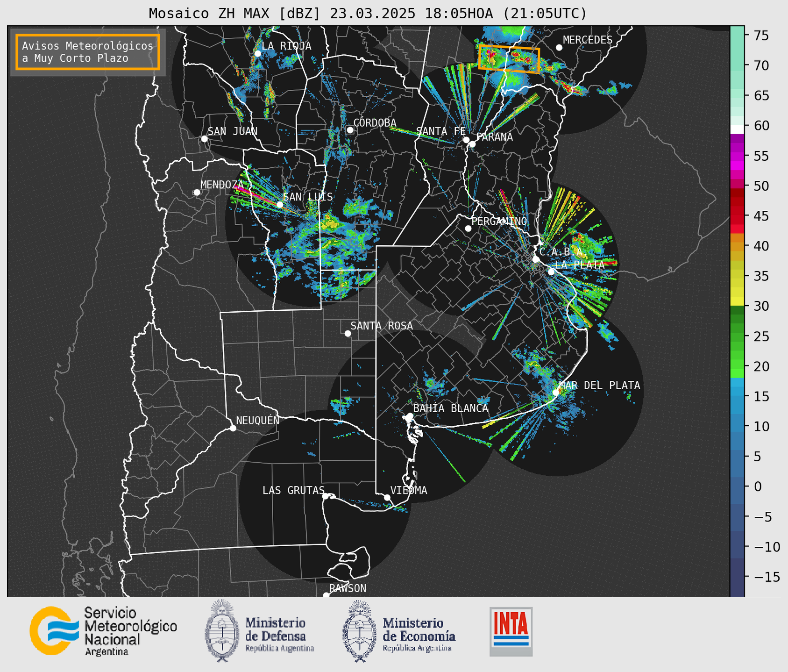Viewport: 788px width, 672px height.
Task: Click the LA PLATA city label
Action: (580, 265)
